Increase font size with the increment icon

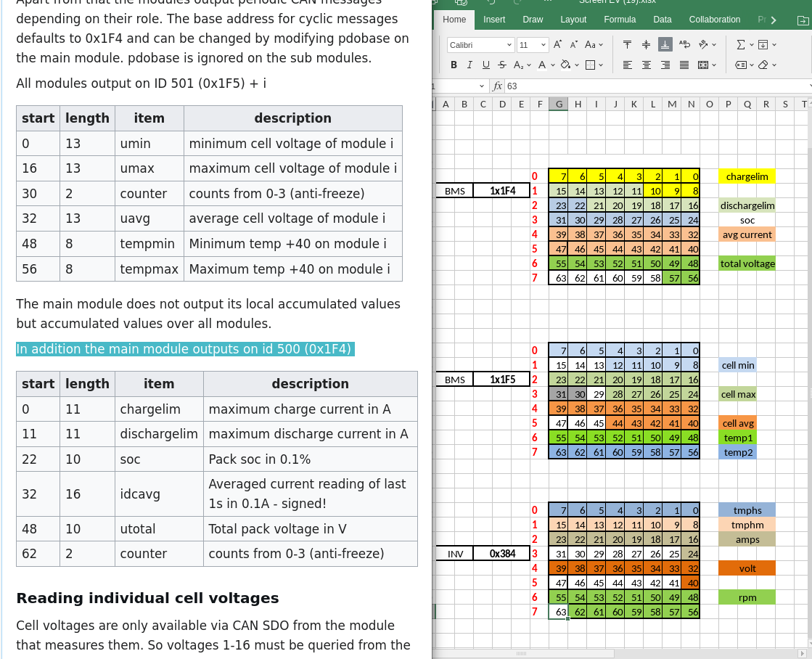[x=557, y=45]
